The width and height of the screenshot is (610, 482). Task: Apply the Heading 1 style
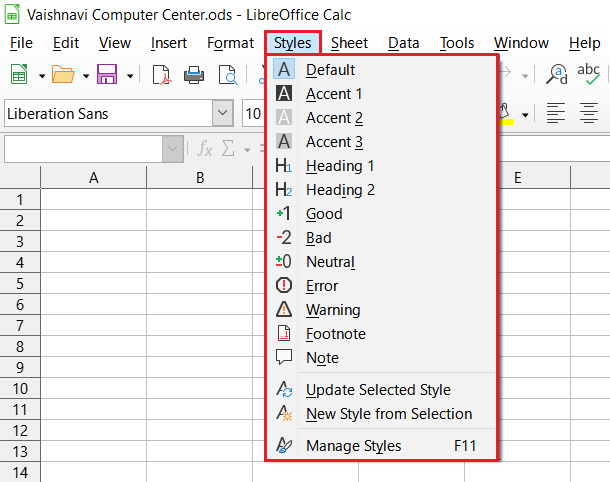click(x=381, y=166)
